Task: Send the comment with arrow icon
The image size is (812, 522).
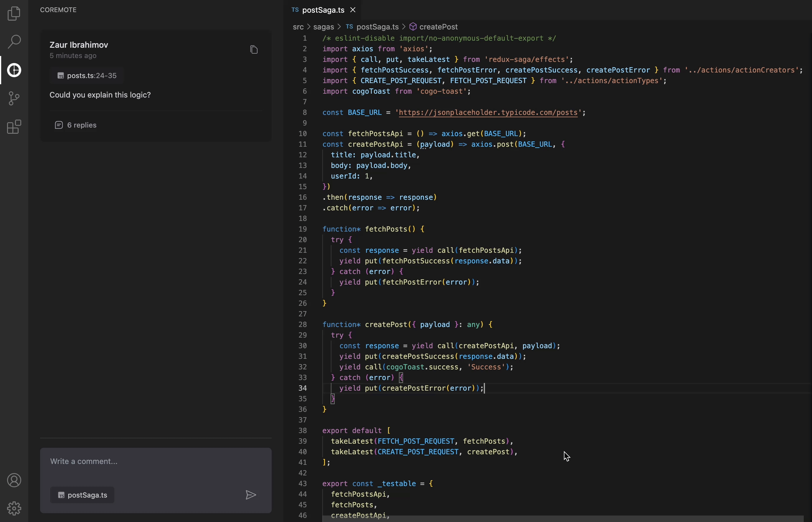Action: click(x=250, y=495)
